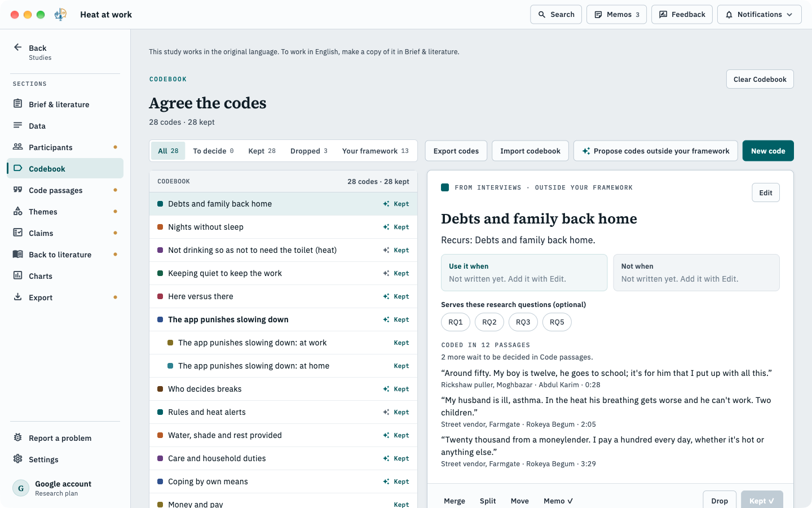Click the teal color swatch beside From Interviews

445,187
